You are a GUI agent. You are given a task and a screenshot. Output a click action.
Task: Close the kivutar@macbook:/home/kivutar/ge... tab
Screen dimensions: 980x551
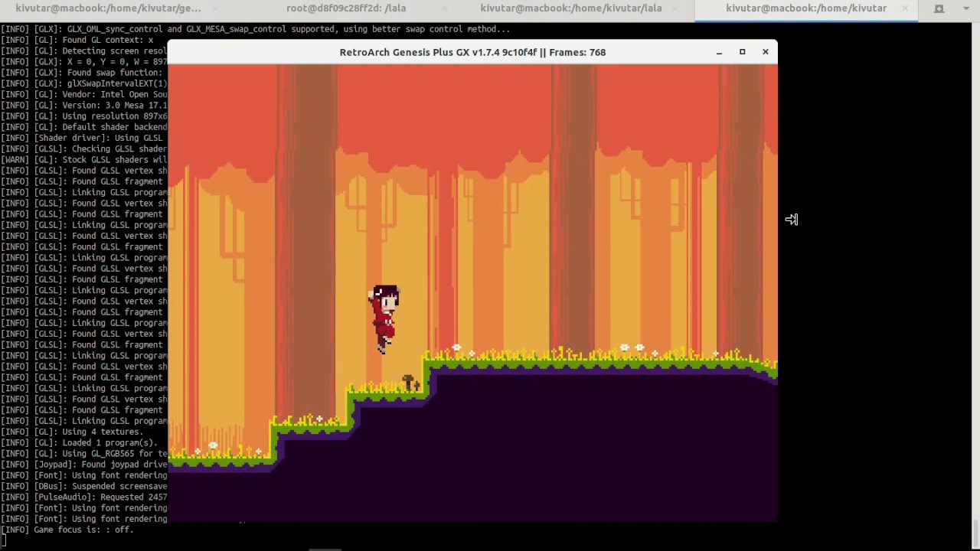click(215, 8)
